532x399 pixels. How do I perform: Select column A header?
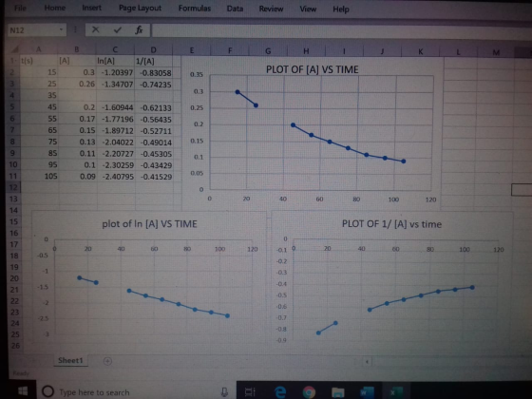(39, 49)
